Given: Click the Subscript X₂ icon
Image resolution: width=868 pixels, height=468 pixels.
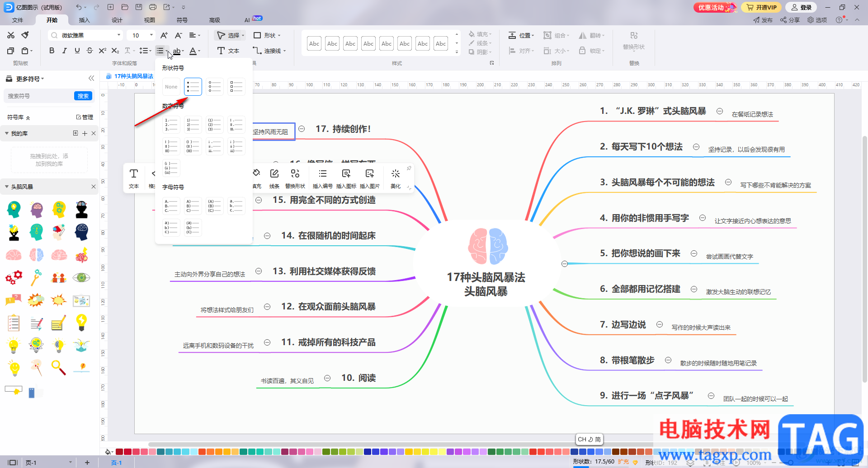Looking at the screenshot, I should (115, 51).
